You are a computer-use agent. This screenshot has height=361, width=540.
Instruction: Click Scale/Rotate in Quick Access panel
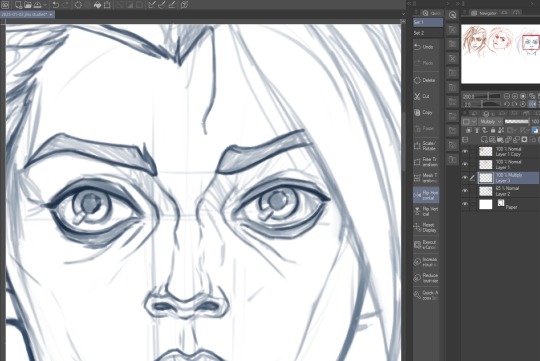[426, 146]
